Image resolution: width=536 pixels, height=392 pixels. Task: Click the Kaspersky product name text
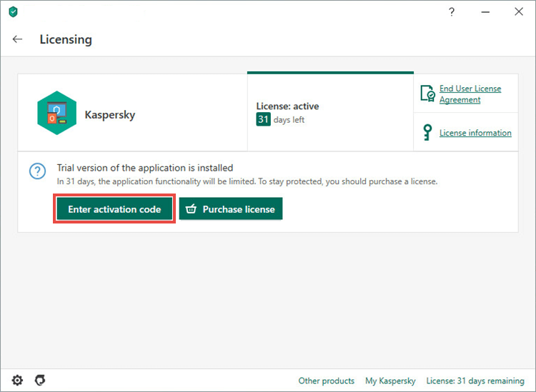pyautogui.click(x=110, y=115)
